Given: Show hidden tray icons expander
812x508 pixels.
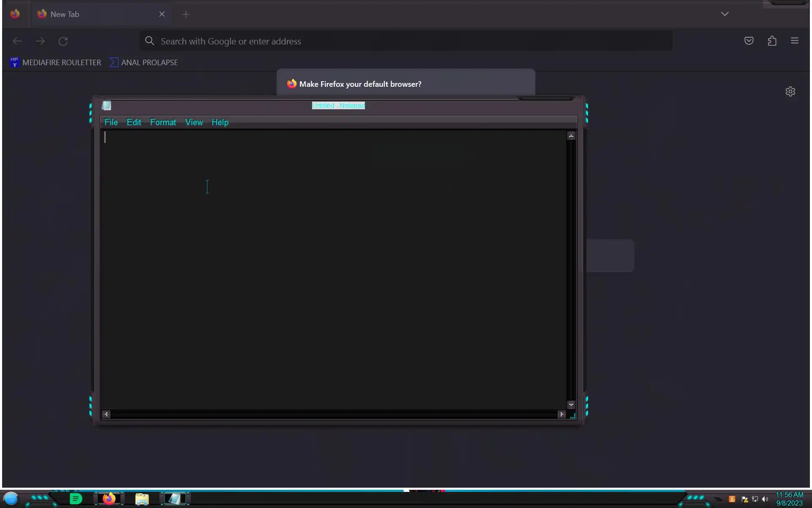Looking at the screenshot, I should pos(719,499).
